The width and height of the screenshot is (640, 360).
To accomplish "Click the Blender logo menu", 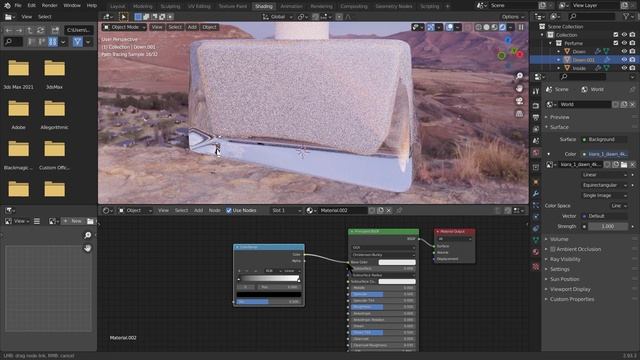I will pyautogui.click(x=7, y=6).
